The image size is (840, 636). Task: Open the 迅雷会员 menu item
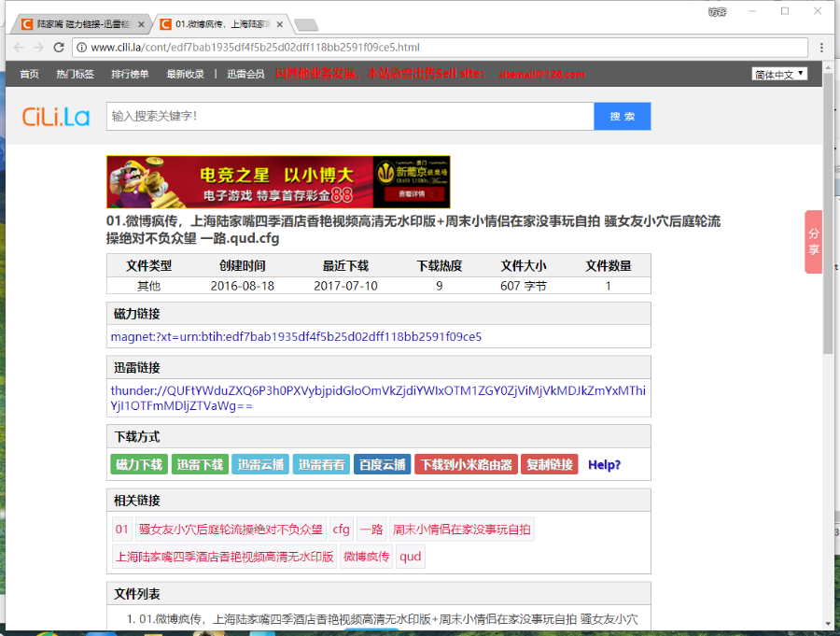245,74
